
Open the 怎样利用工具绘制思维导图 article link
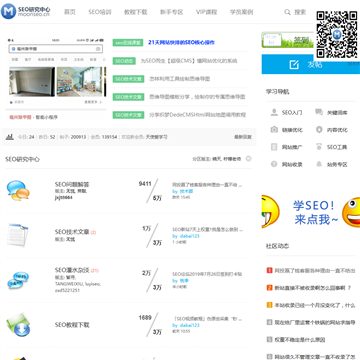point(180,79)
